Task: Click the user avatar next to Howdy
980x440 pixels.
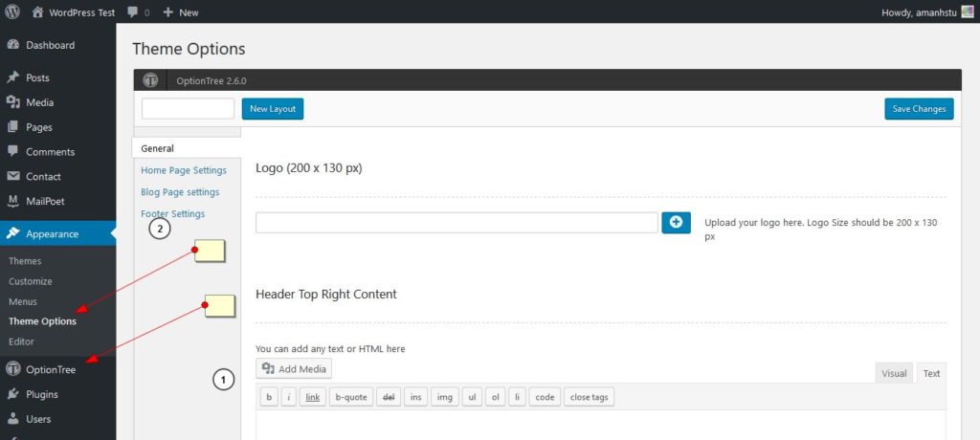Action: pos(968,11)
